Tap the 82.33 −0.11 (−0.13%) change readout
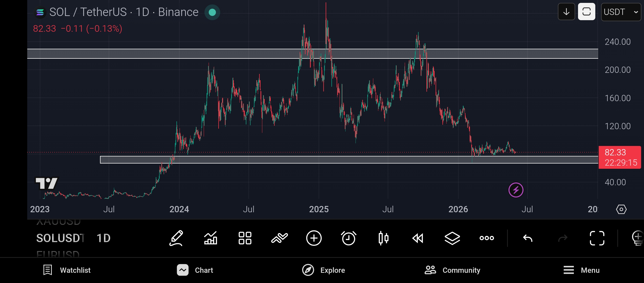This screenshot has width=644, height=283. click(x=77, y=29)
